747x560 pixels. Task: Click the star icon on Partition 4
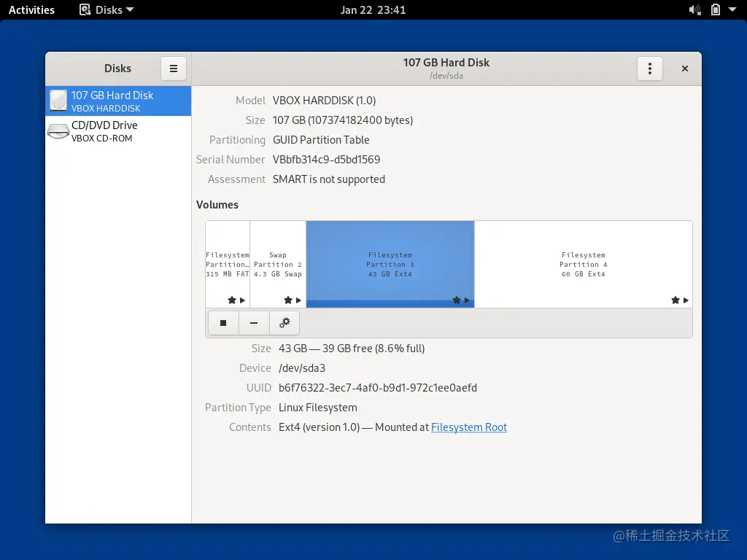click(675, 300)
